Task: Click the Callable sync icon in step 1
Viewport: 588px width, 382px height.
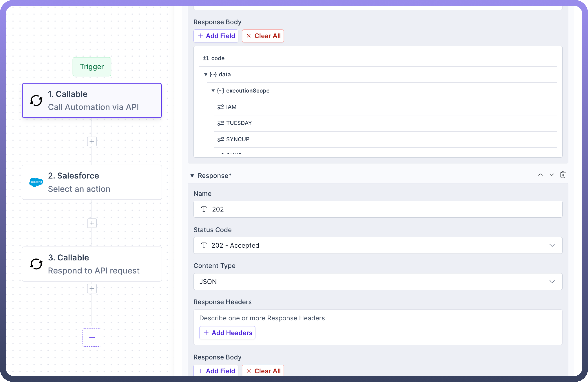Action: pyautogui.click(x=36, y=100)
